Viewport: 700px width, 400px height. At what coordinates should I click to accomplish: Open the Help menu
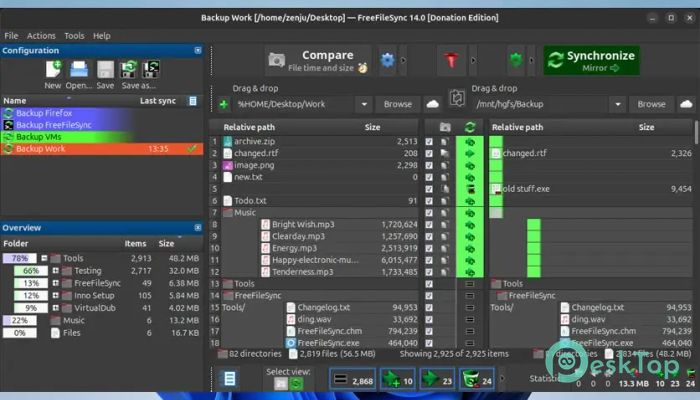102,36
